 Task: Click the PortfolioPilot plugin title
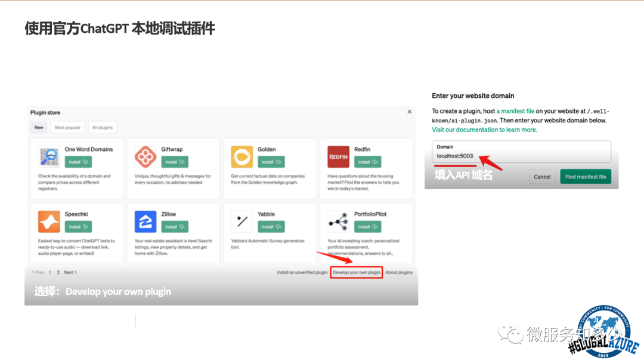(x=370, y=214)
